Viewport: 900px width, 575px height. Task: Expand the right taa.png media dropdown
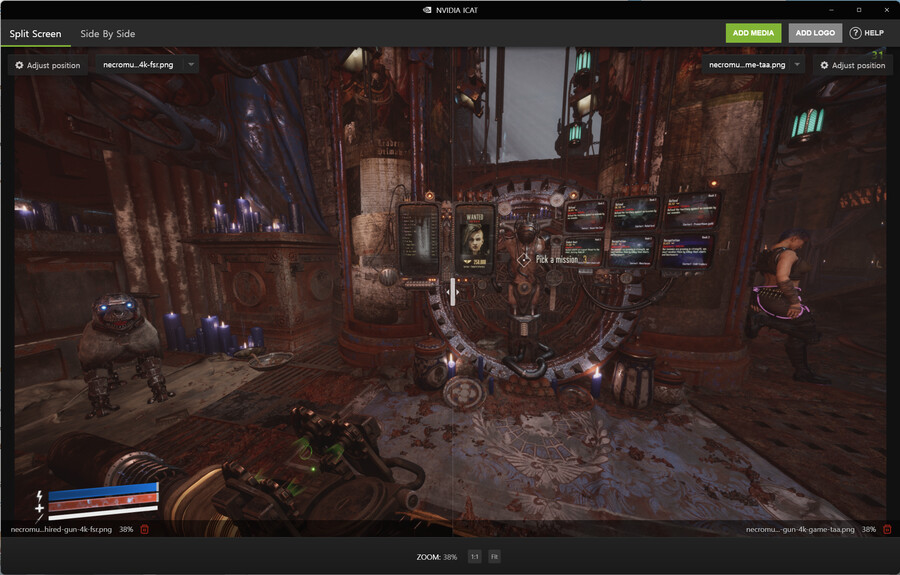[x=754, y=65]
